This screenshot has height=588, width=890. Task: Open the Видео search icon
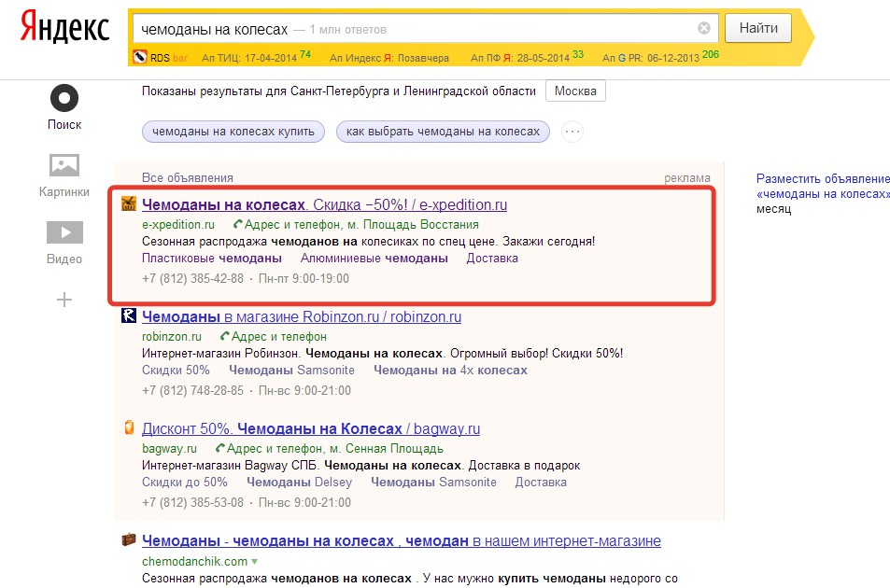pos(64,232)
